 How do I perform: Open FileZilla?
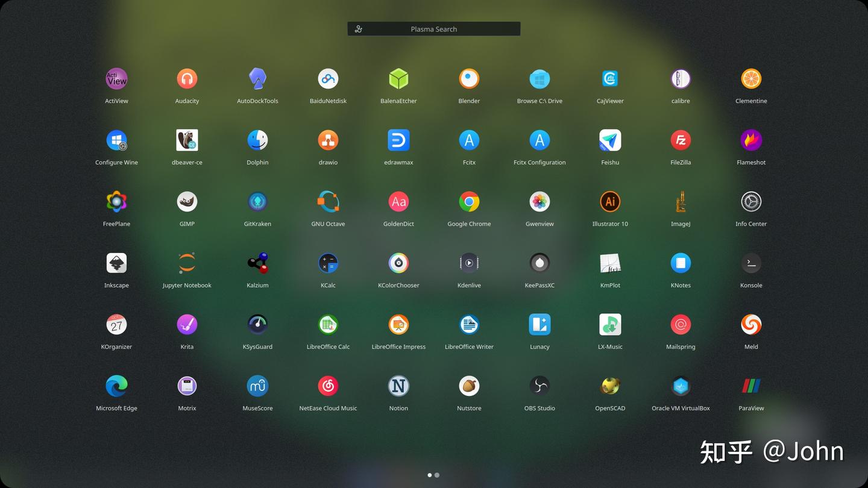tap(681, 140)
